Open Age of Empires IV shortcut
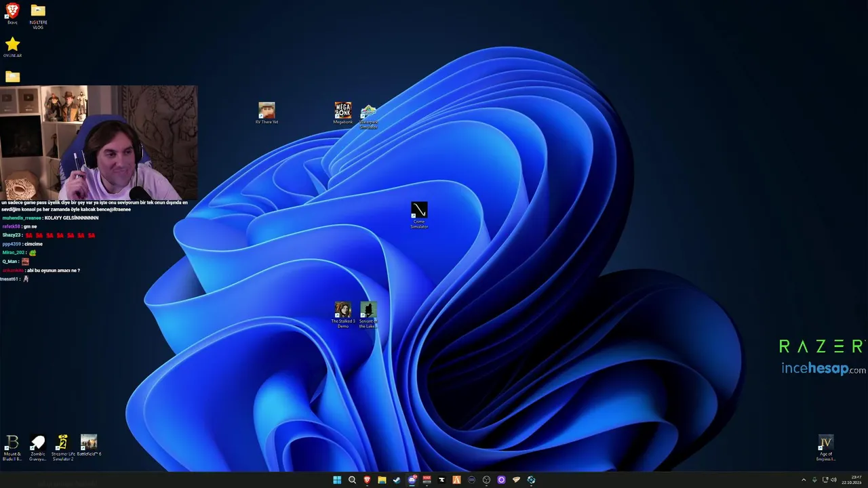868x488 pixels. click(825, 449)
